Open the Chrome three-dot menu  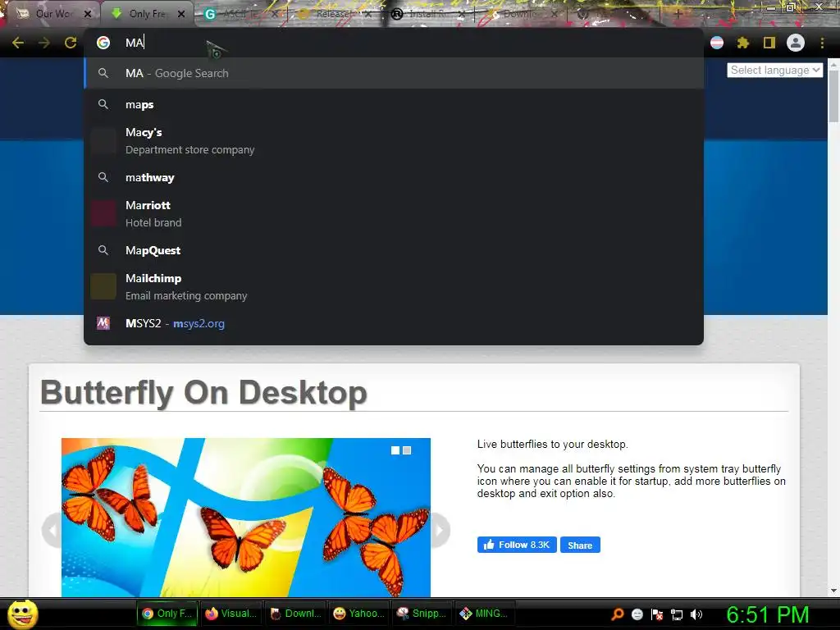coord(822,43)
